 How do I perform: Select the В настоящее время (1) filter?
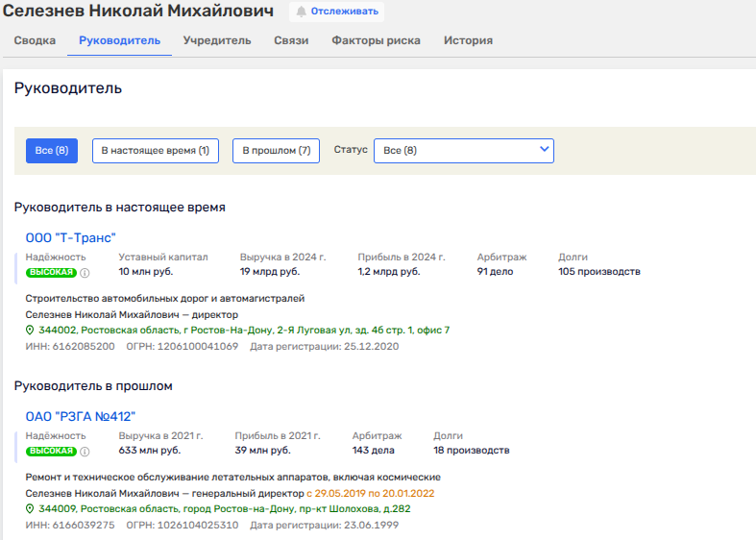155,151
